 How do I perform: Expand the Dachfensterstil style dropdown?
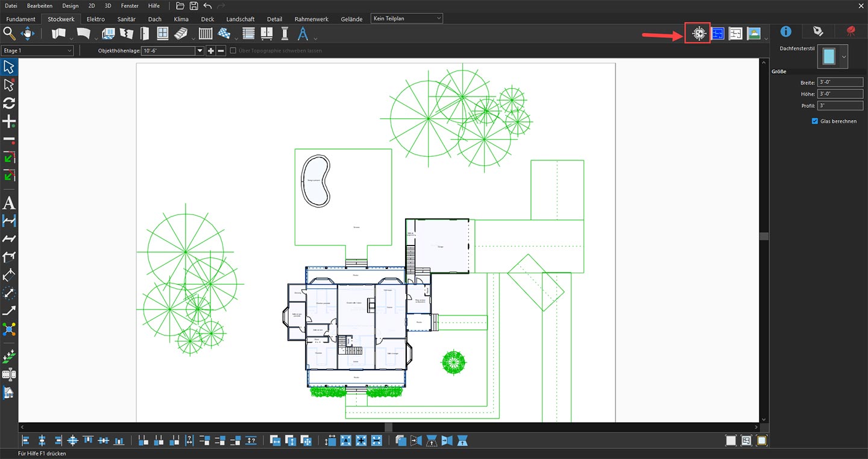[844, 57]
